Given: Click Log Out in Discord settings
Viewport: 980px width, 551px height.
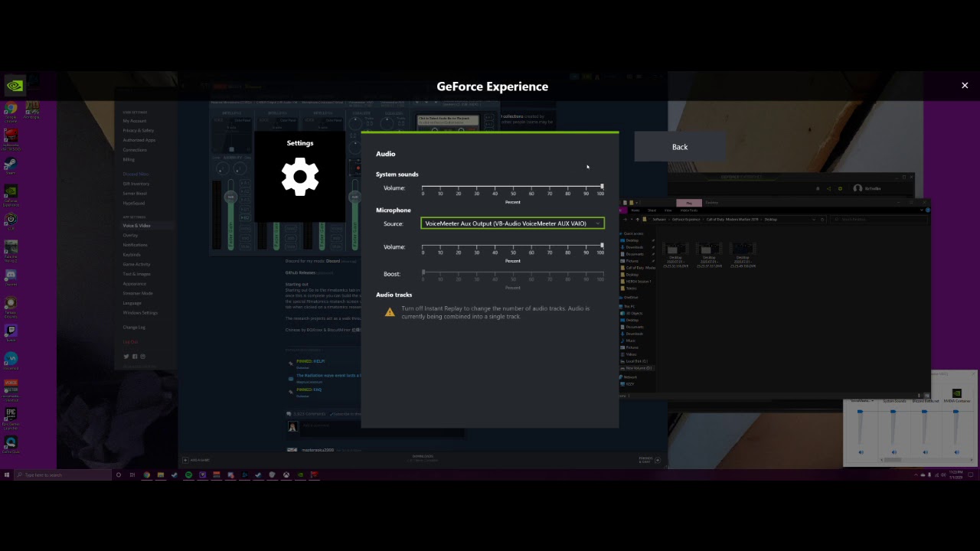Looking at the screenshot, I should [131, 341].
